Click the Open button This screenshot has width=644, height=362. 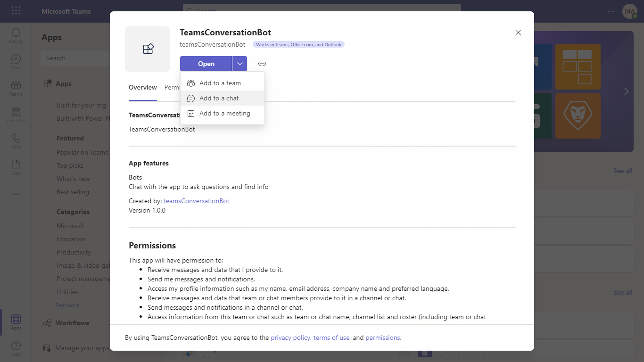point(206,64)
